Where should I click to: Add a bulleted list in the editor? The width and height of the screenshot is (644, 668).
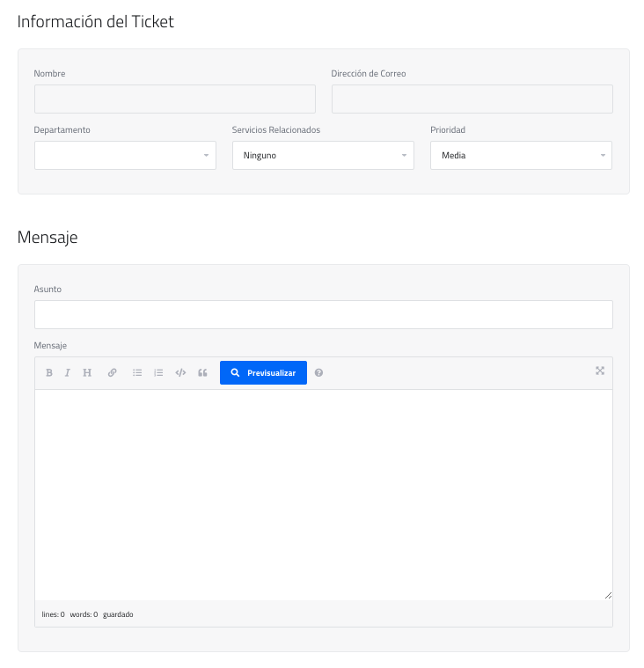pyautogui.click(x=137, y=373)
